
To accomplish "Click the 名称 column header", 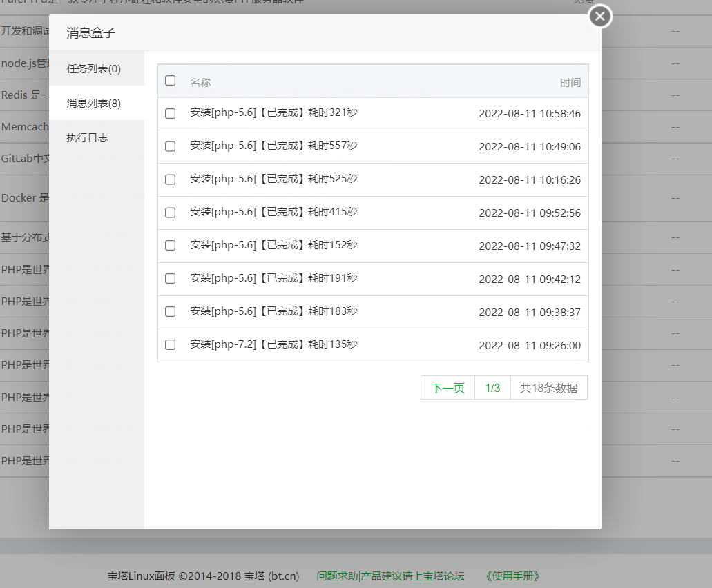I will [200, 83].
